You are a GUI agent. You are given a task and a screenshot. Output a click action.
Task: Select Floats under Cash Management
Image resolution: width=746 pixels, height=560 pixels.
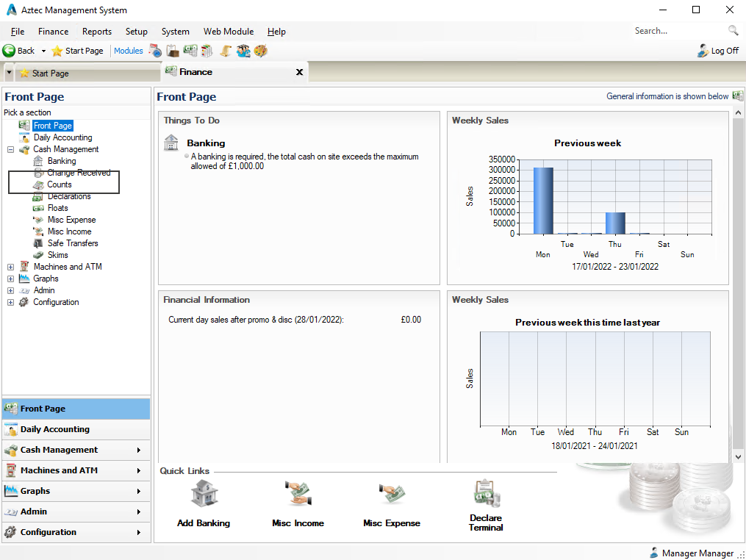[x=57, y=208]
